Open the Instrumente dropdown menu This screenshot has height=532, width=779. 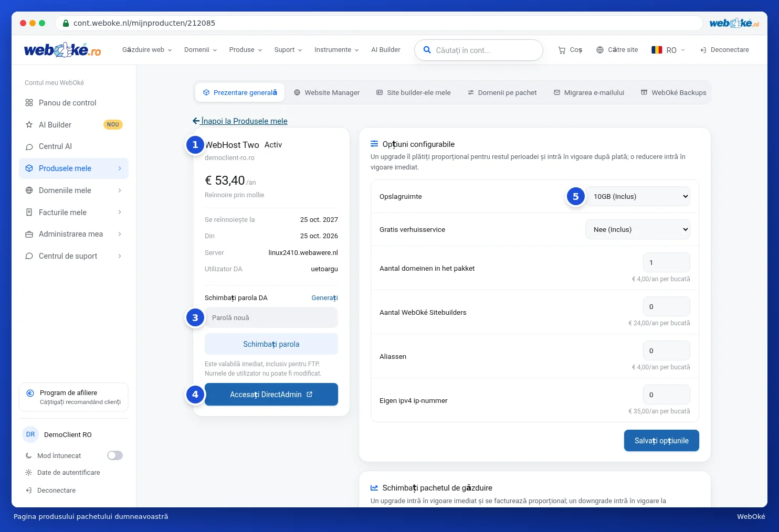point(336,50)
